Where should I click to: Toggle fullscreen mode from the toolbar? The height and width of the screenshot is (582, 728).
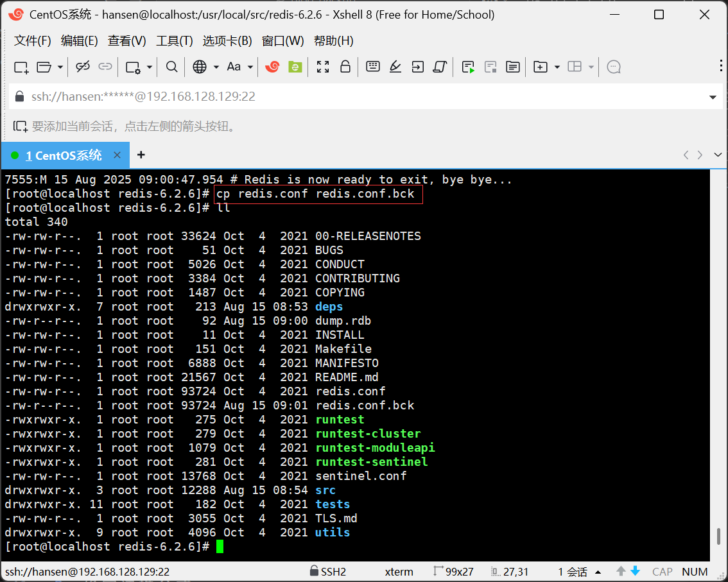[323, 67]
